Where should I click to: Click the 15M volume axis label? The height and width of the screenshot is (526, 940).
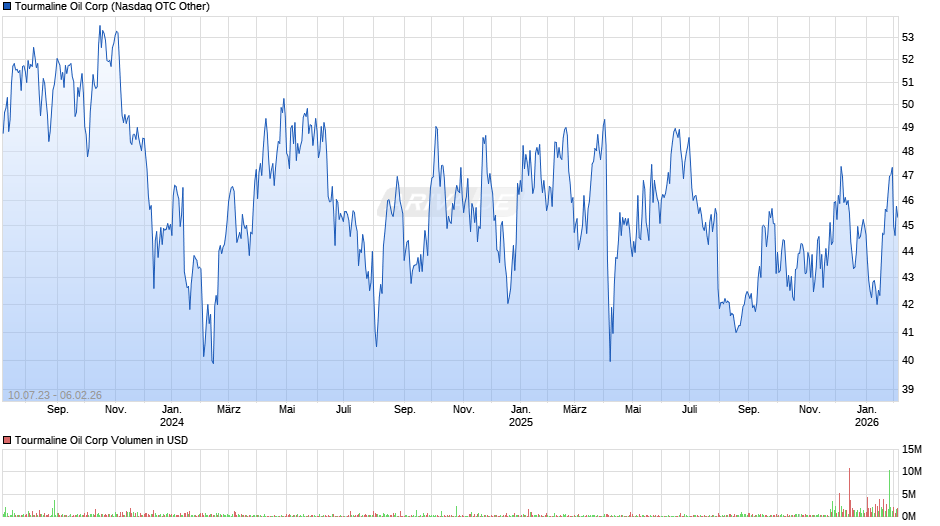point(912,449)
